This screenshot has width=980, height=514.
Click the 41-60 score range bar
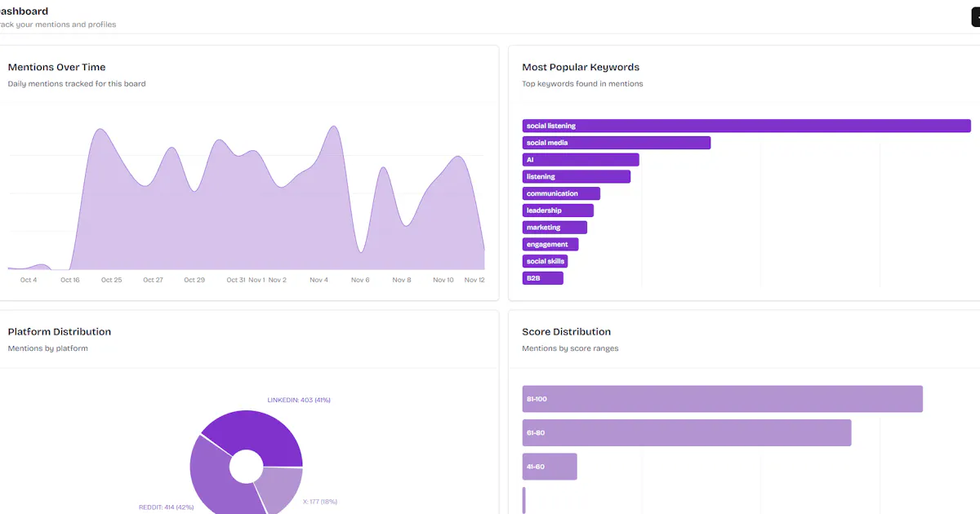pos(550,467)
